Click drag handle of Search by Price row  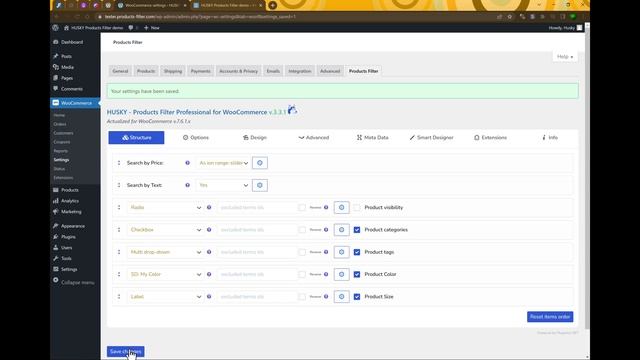[x=119, y=163]
